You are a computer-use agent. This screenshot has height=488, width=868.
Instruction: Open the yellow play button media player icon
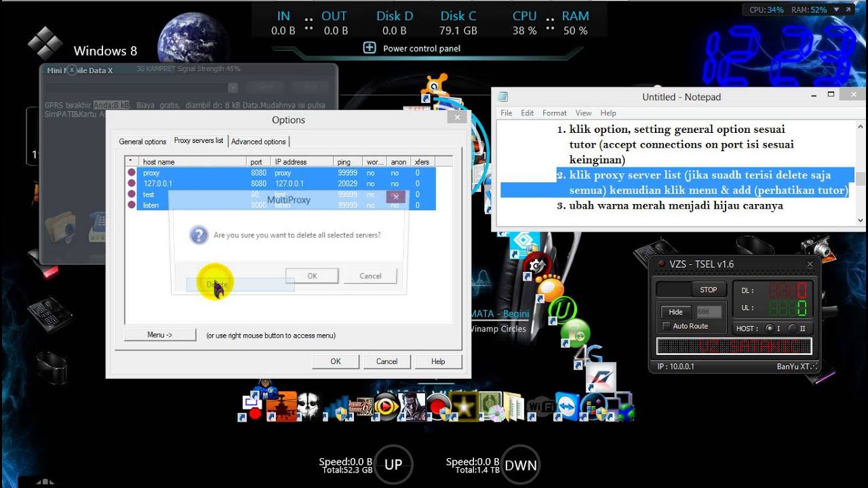(x=387, y=407)
